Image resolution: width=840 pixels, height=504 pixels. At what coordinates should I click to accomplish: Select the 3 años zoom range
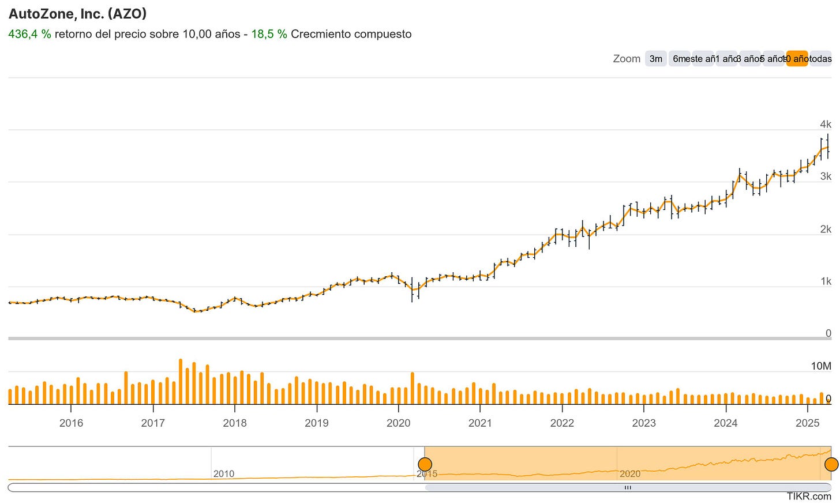point(750,59)
